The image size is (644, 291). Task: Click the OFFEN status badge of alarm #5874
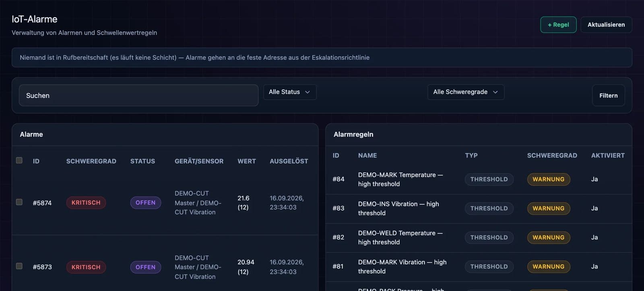145,203
